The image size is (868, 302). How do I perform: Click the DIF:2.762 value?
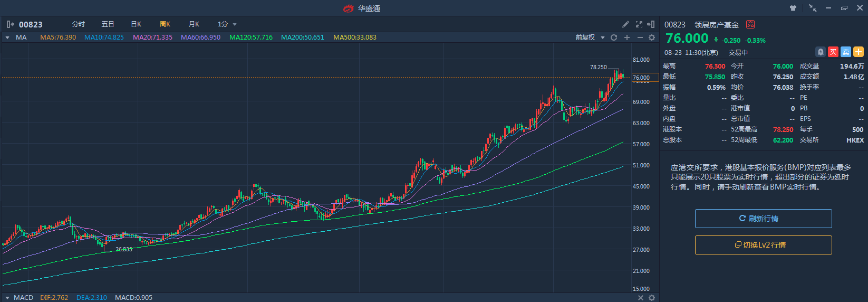[54, 298]
